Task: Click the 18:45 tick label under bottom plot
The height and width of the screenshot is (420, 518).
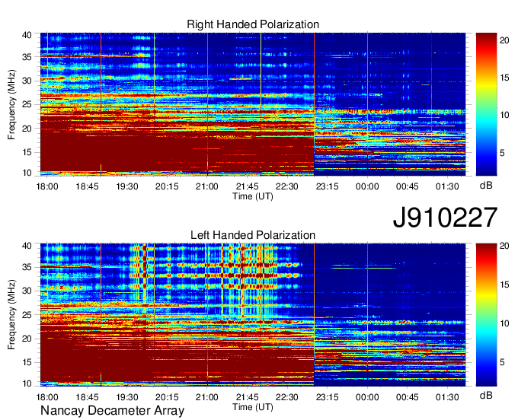Action: pyautogui.click(x=87, y=397)
